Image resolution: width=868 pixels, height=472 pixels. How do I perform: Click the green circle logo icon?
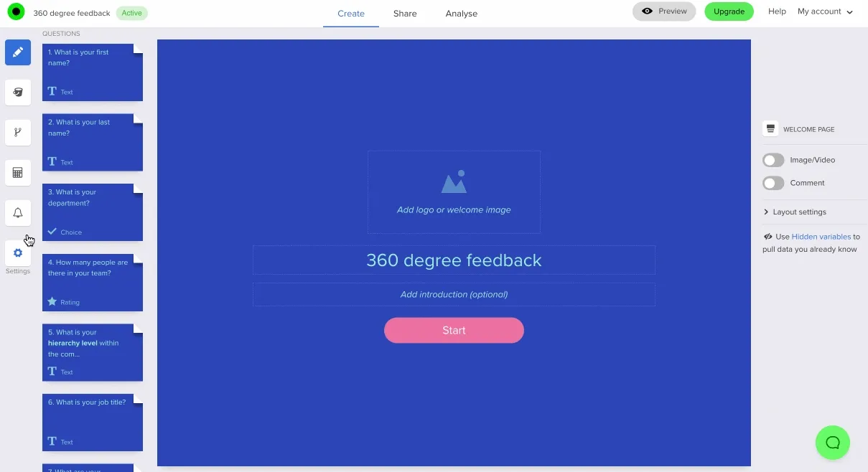tap(16, 11)
